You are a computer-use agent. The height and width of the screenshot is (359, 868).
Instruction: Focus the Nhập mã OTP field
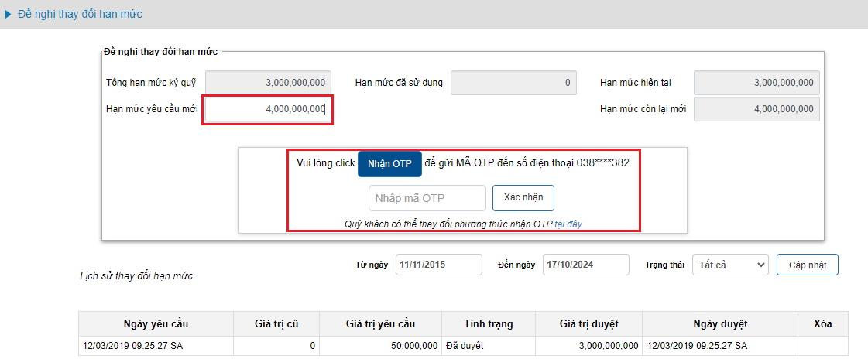pyautogui.click(x=427, y=198)
